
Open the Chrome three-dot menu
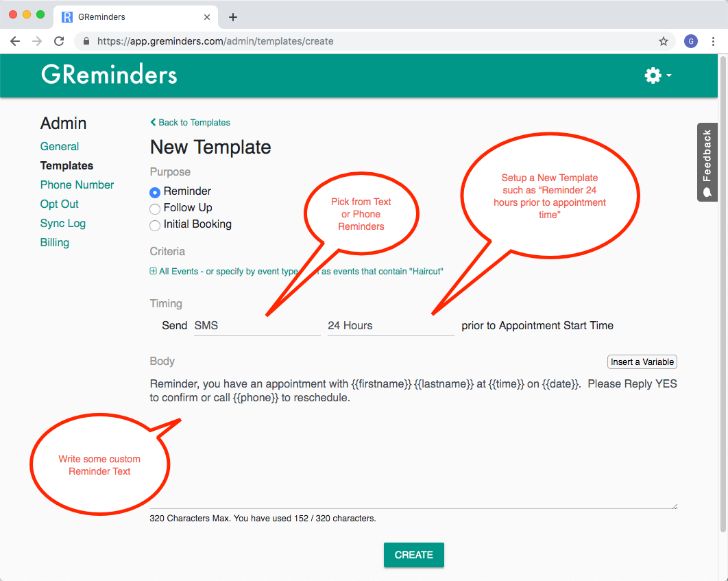[x=713, y=41]
